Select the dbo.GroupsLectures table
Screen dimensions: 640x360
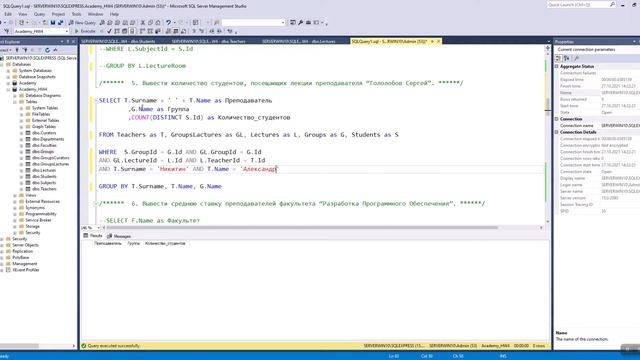coord(50,164)
